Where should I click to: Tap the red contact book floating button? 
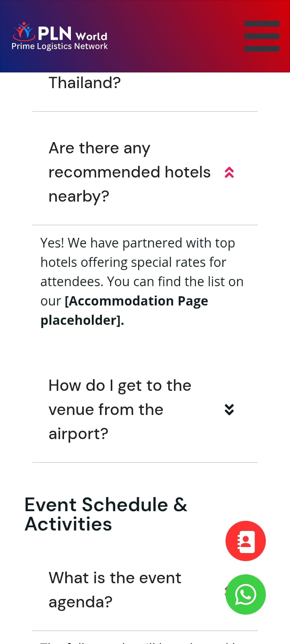point(245,541)
